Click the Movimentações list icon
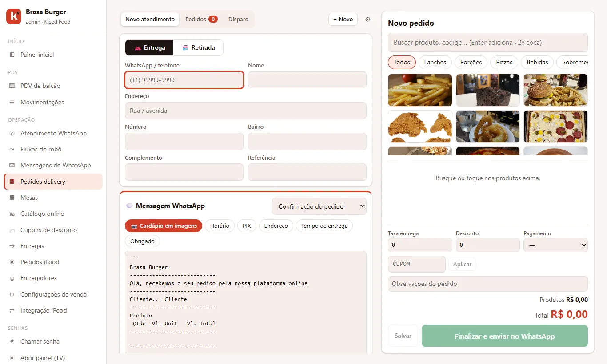607x364 pixels. (12, 102)
